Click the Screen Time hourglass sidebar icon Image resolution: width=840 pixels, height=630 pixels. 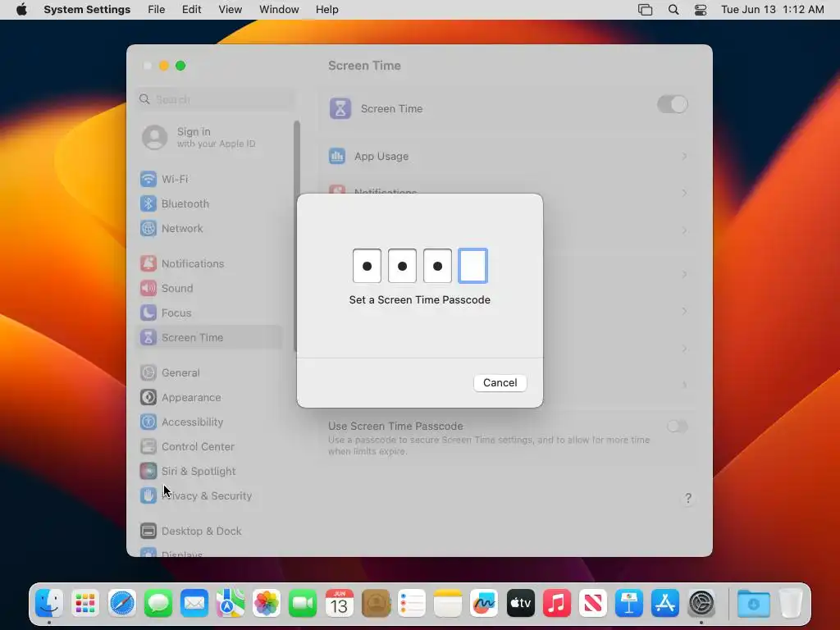[x=148, y=337]
